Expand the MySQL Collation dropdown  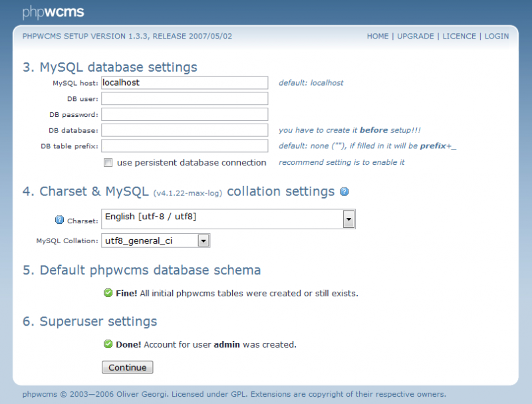pos(203,241)
